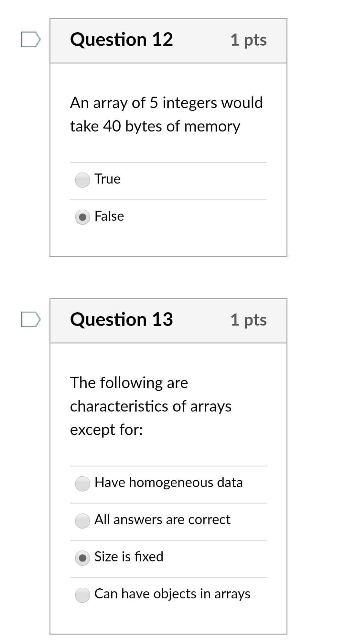Flag Question 12 for review
Screen dimensions: 344x644
(31, 40)
